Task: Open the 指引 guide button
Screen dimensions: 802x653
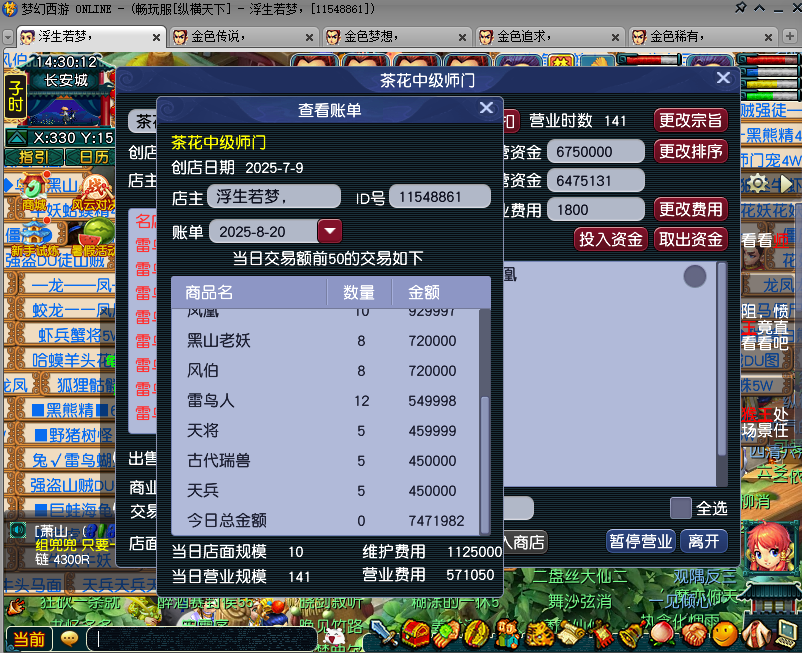Action: [34, 157]
